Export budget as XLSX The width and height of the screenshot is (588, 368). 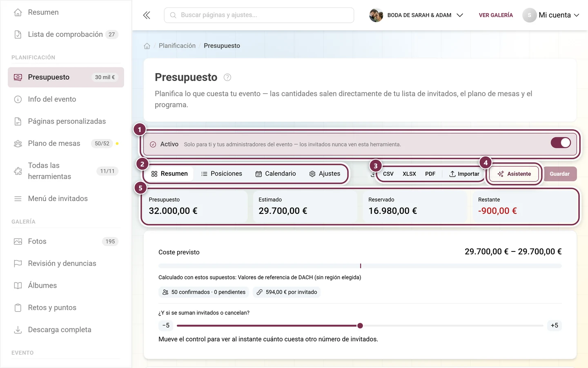409,174
